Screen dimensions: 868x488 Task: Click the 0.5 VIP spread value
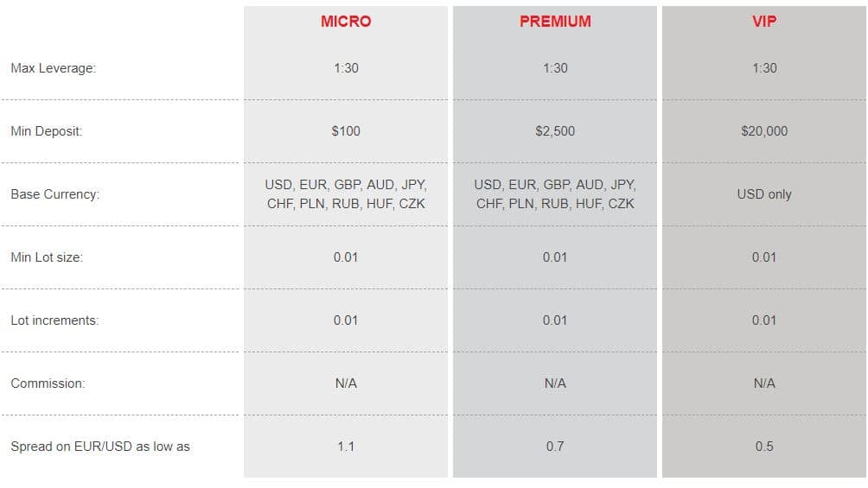[764, 447]
